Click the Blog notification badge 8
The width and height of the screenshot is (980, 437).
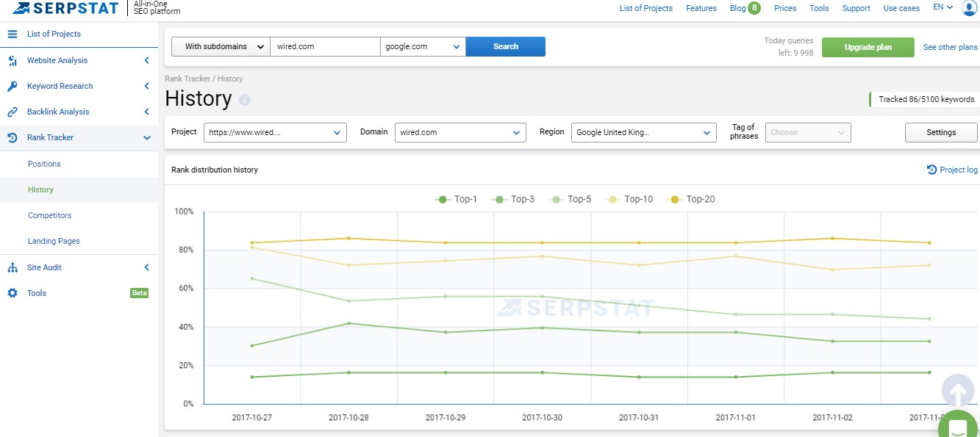pyautogui.click(x=754, y=8)
